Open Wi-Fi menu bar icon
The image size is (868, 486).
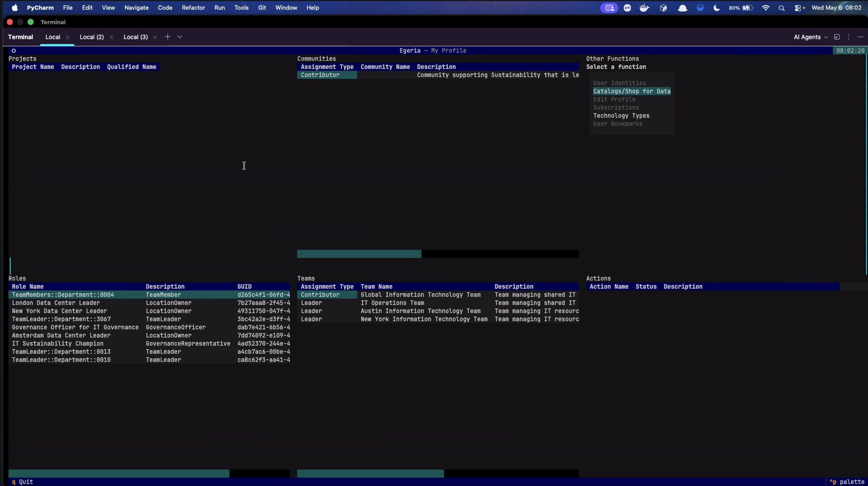766,8
